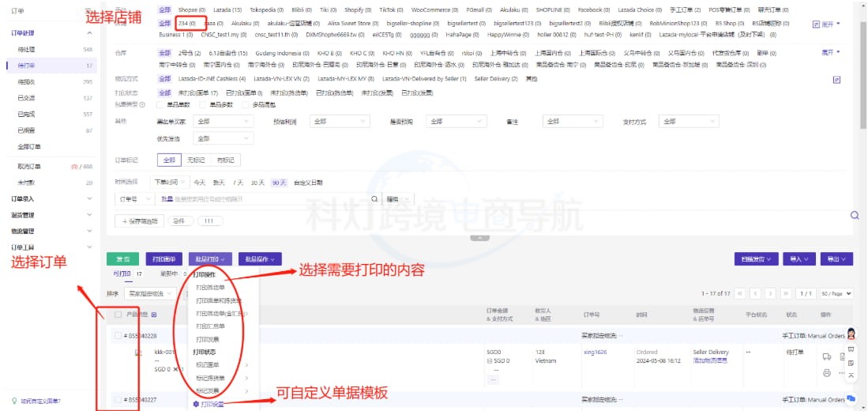
Task: Click the batch order search input field
Action: click(x=263, y=199)
